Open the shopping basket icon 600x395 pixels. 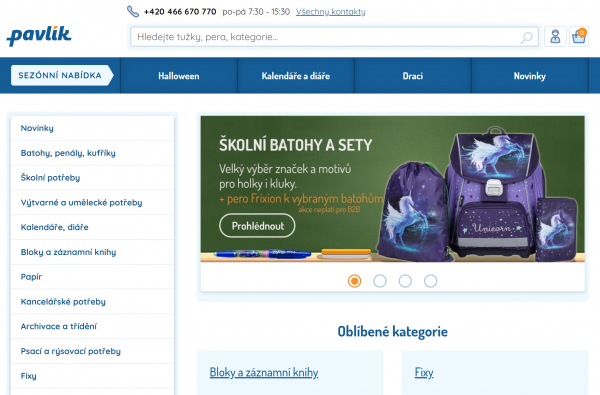(x=579, y=37)
